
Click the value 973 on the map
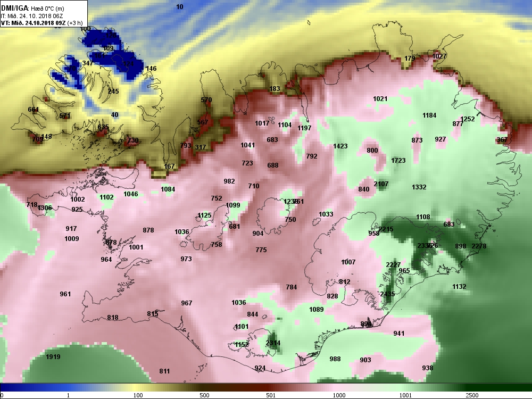(x=186, y=259)
